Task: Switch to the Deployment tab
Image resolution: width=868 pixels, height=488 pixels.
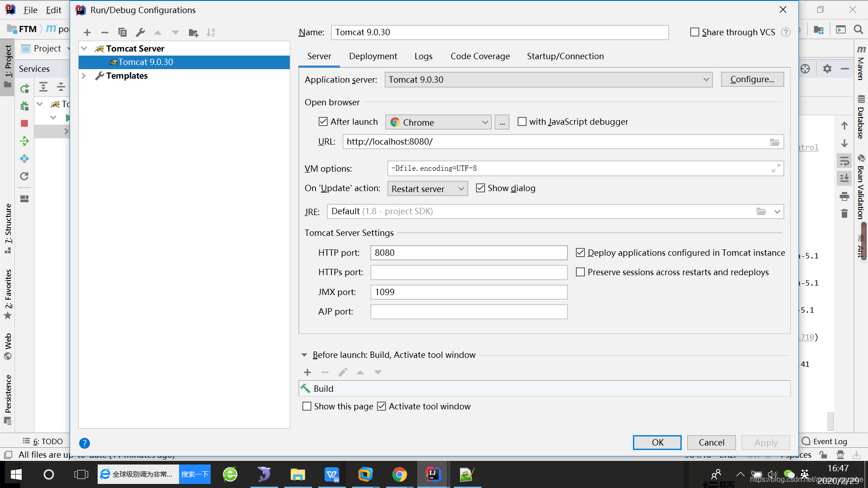Action: tap(373, 56)
